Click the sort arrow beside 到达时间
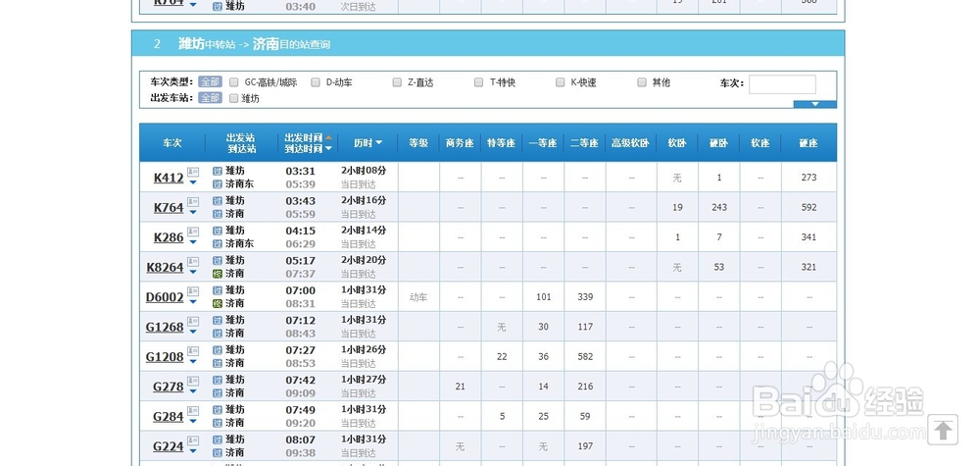Image resolution: width=980 pixels, height=466 pixels. [328, 149]
